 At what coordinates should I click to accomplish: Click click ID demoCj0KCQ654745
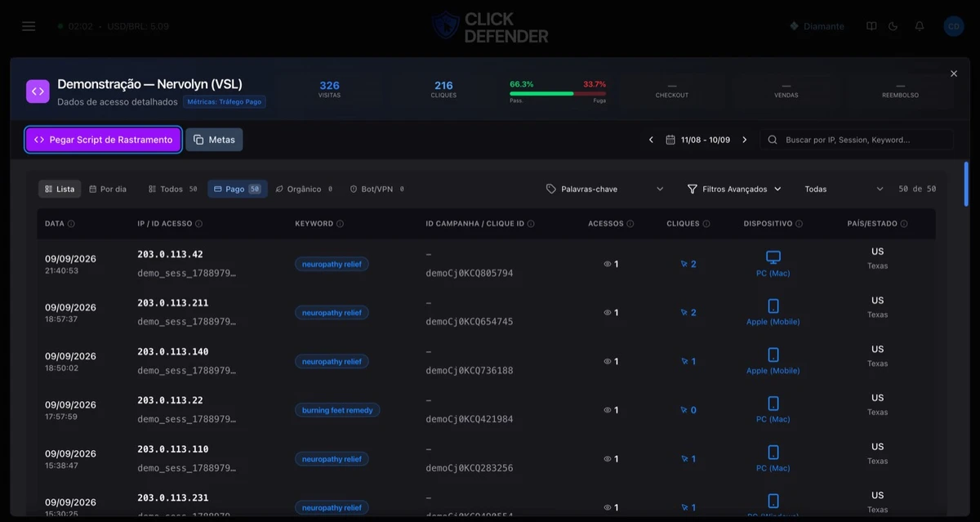click(x=470, y=322)
